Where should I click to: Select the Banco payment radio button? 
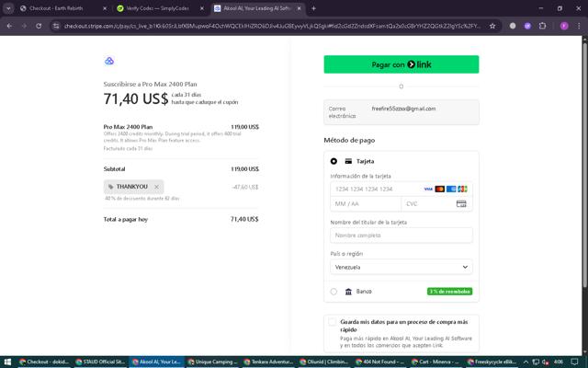334,292
